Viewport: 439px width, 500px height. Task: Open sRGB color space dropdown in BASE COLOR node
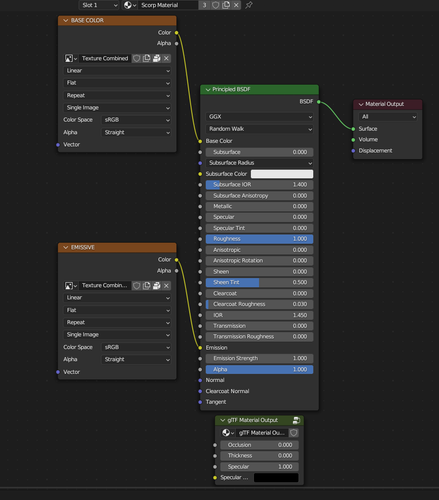[136, 120]
